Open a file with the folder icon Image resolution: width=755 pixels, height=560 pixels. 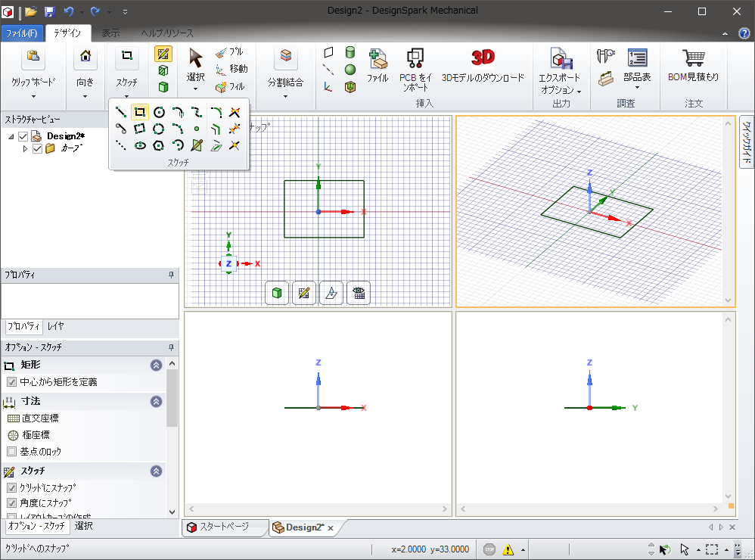[x=31, y=11]
